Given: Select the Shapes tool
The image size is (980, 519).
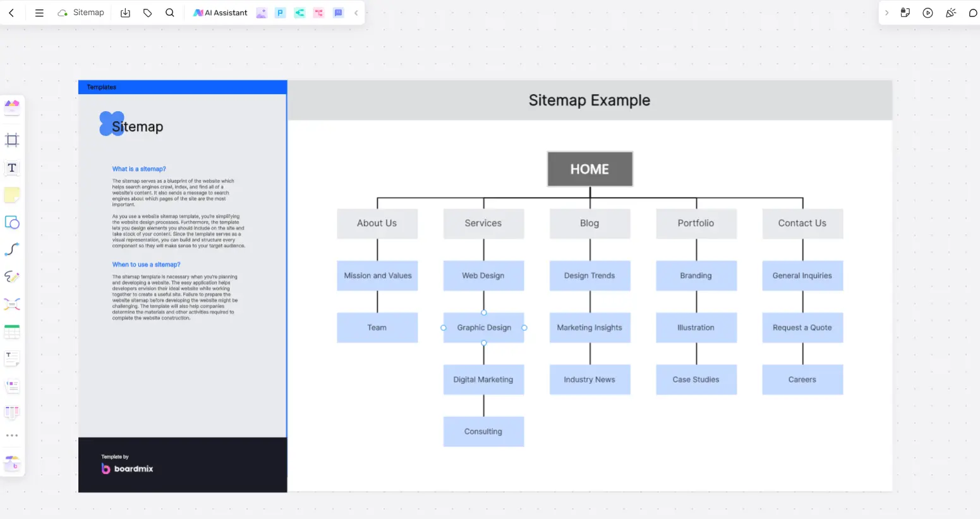Looking at the screenshot, I should pos(12,222).
